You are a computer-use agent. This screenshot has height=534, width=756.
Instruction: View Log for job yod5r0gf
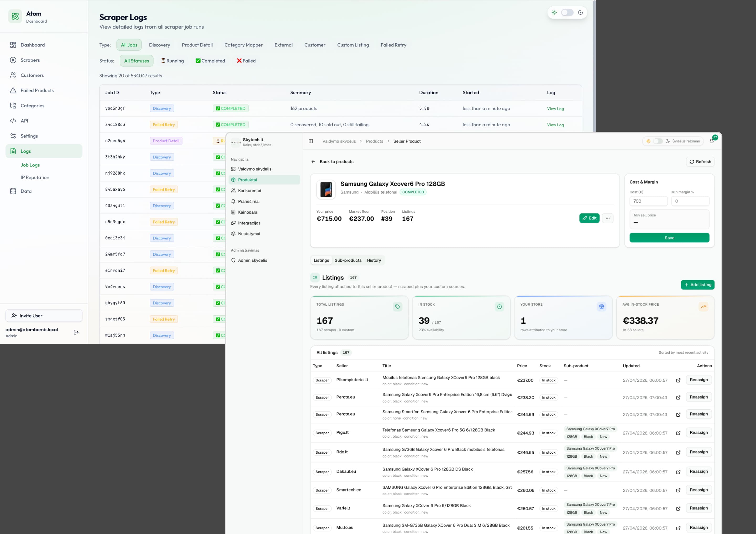pos(555,109)
